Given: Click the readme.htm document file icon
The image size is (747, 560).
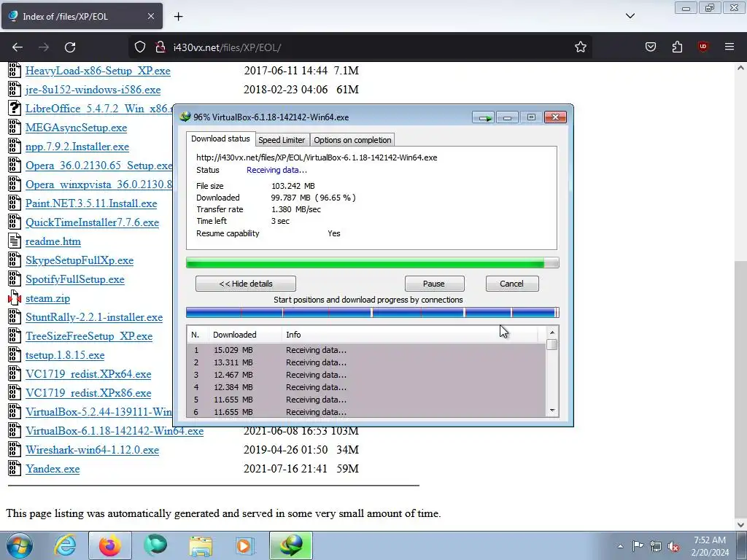Looking at the screenshot, I should 15,241.
